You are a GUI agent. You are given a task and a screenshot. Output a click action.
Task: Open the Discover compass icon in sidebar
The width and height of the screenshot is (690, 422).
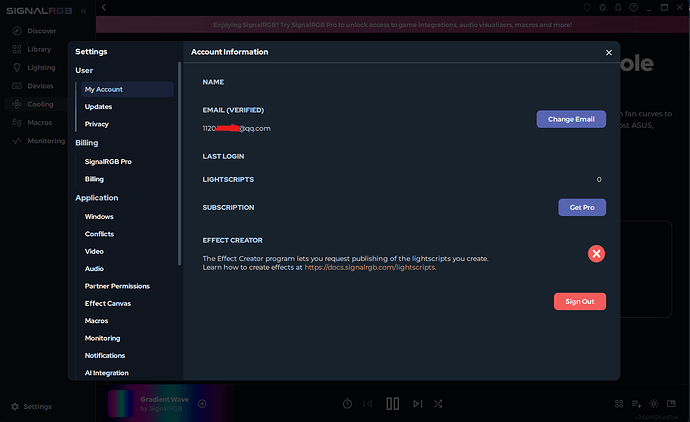click(x=17, y=31)
